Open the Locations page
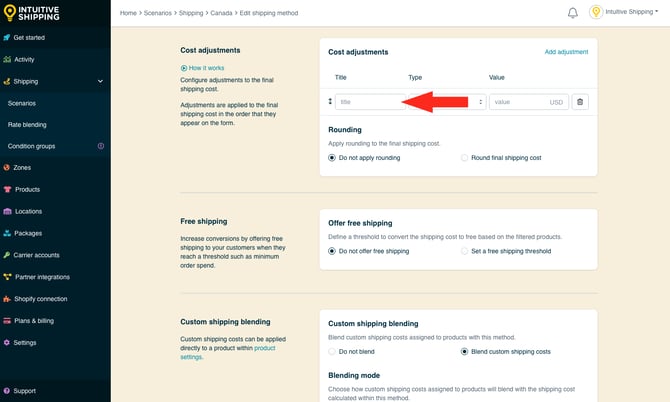 [28, 211]
